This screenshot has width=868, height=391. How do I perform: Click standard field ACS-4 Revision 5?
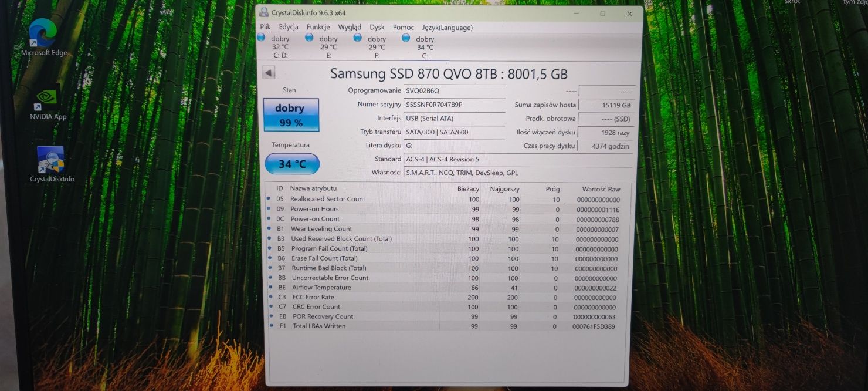tap(519, 159)
